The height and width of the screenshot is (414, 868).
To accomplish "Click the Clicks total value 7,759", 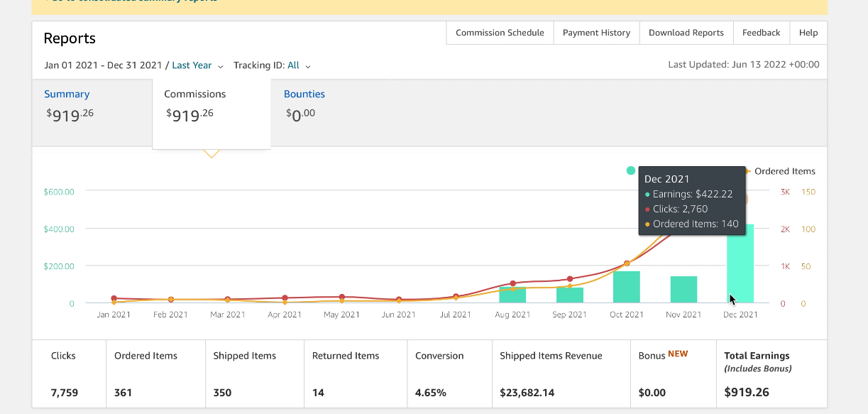I will [x=64, y=393].
